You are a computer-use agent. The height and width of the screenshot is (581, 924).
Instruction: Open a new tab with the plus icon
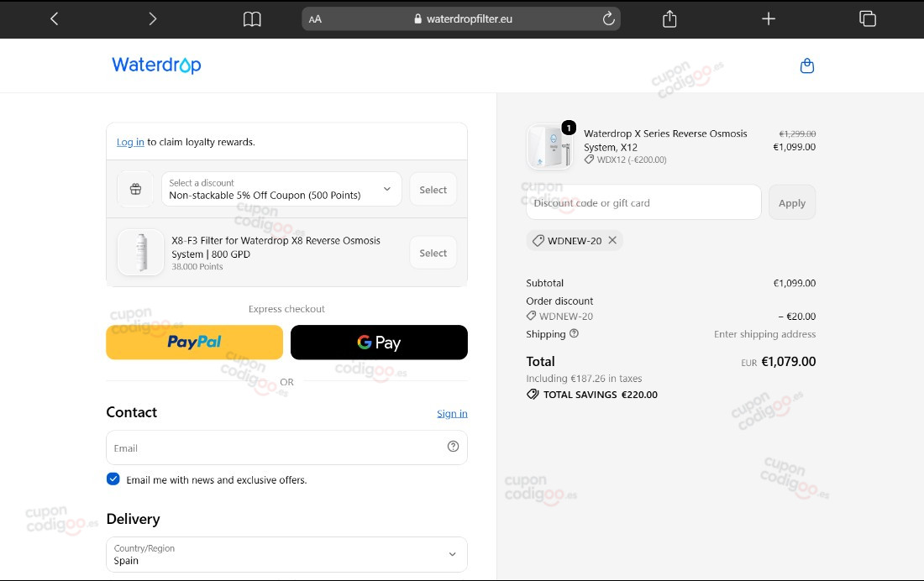769,18
